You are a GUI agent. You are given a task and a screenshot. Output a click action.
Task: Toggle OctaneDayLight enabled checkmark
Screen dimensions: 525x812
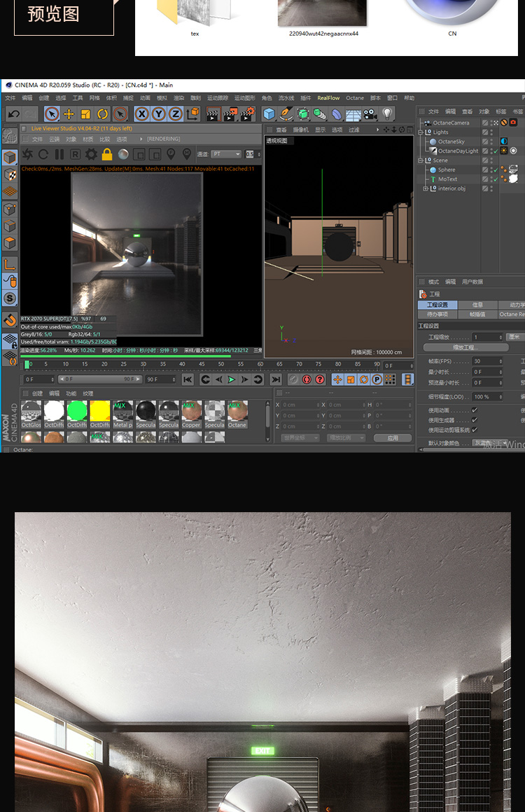coord(496,151)
